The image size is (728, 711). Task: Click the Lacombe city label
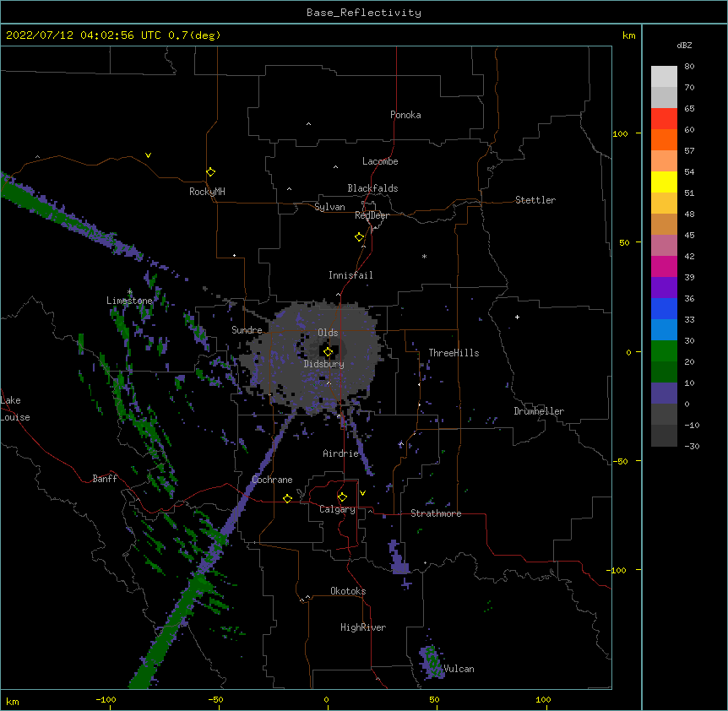pyautogui.click(x=380, y=161)
